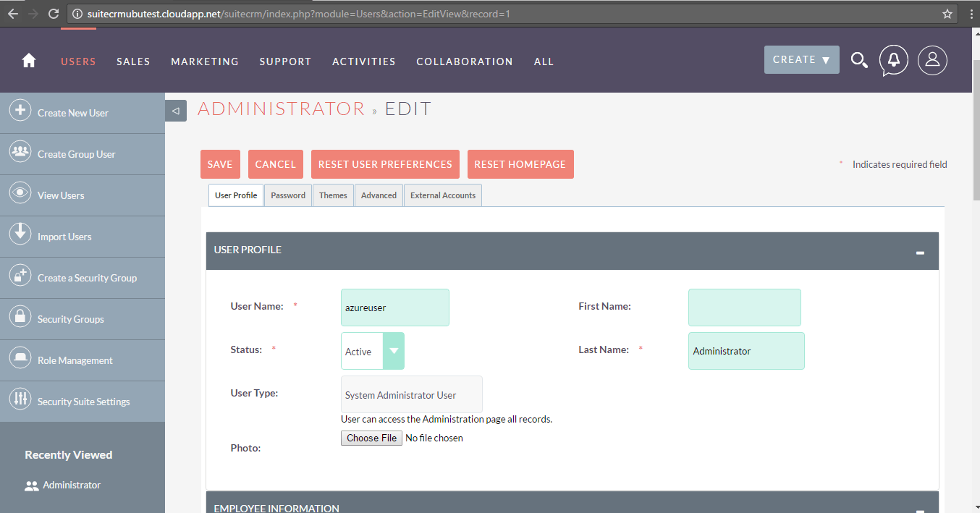Open the user profile avatar icon

pos(932,61)
